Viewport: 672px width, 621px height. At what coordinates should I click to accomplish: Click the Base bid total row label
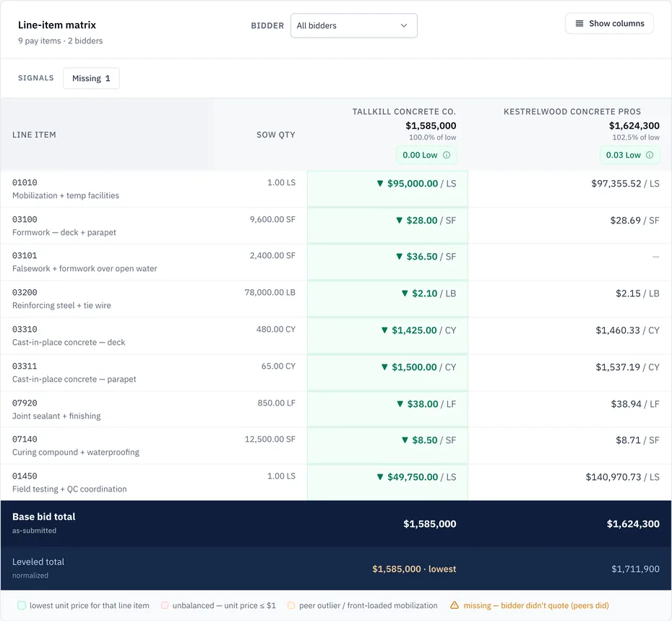coord(43,517)
